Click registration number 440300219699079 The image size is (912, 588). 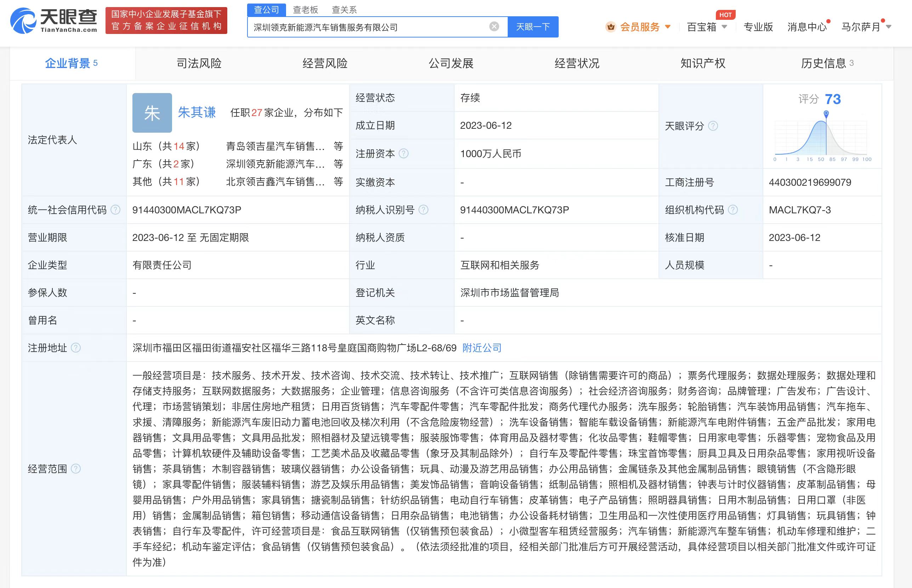tap(810, 182)
